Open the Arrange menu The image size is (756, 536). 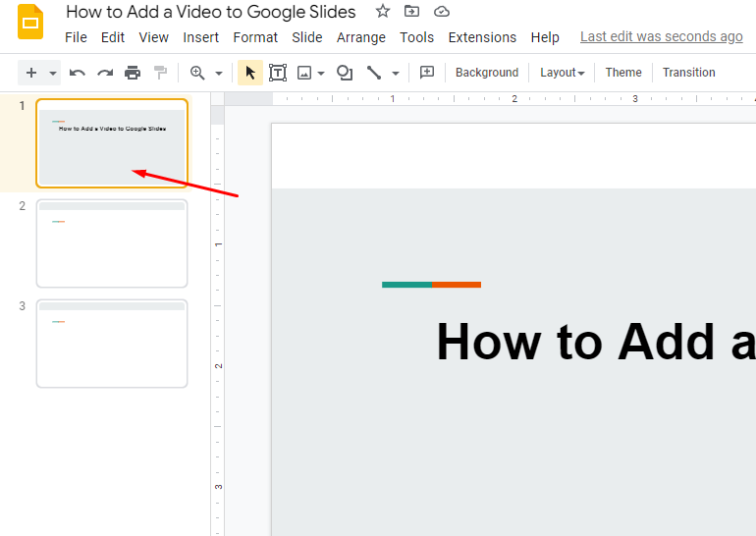click(361, 37)
